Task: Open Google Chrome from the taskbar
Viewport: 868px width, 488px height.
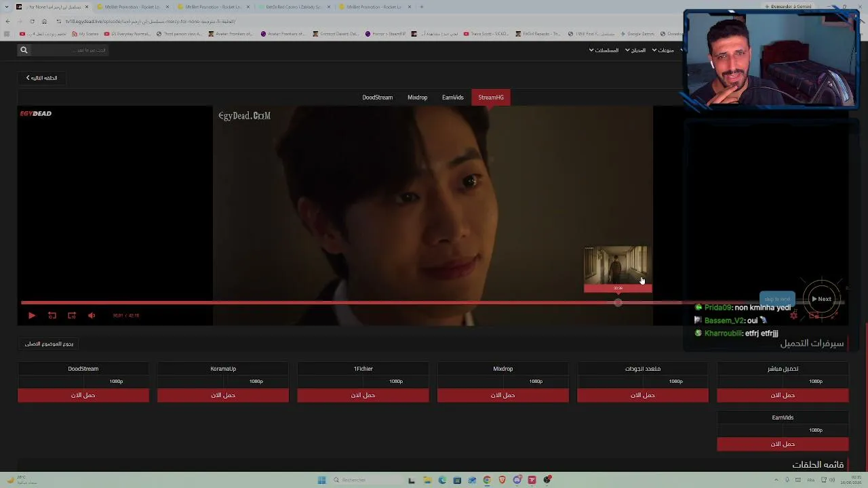Action: pyautogui.click(x=487, y=480)
